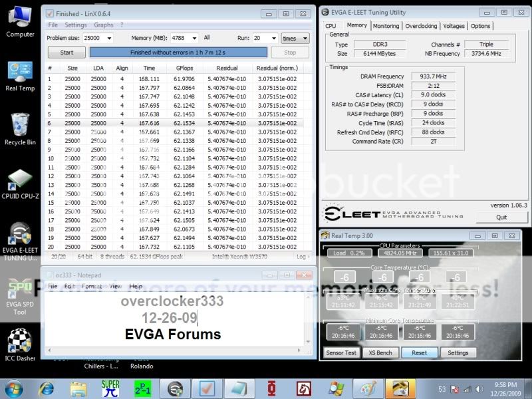Open the Computer desktop icon

click(x=20, y=19)
